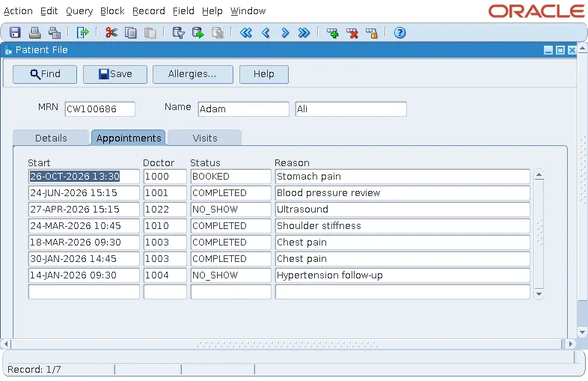Click the MRN field CW100686
This screenshot has height=381, width=588.
[x=99, y=109]
